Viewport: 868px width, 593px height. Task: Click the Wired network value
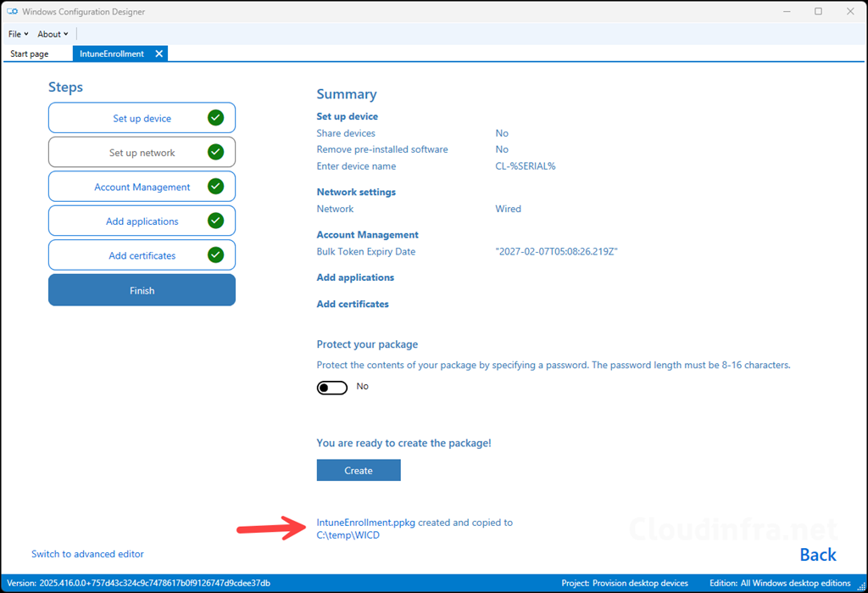pyautogui.click(x=509, y=209)
